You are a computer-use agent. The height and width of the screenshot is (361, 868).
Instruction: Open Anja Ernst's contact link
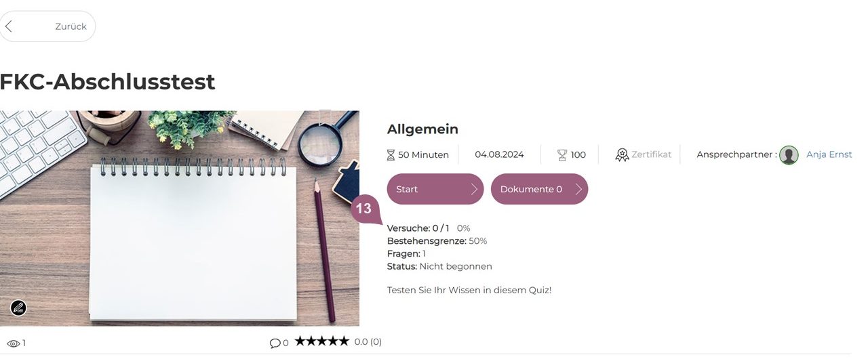pyautogui.click(x=829, y=154)
